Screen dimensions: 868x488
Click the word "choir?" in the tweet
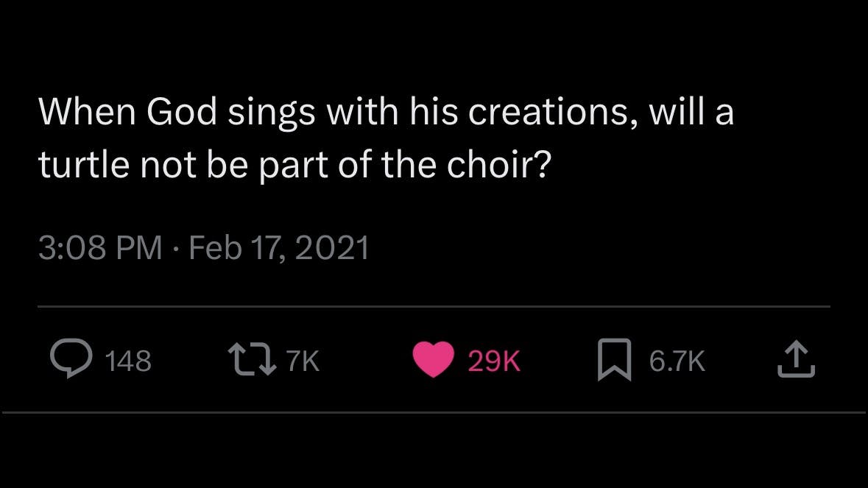coord(498,167)
